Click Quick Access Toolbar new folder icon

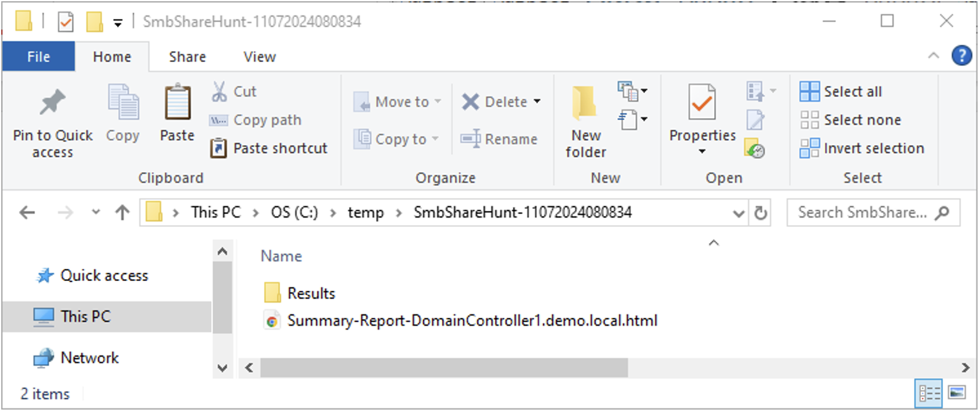click(94, 22)
